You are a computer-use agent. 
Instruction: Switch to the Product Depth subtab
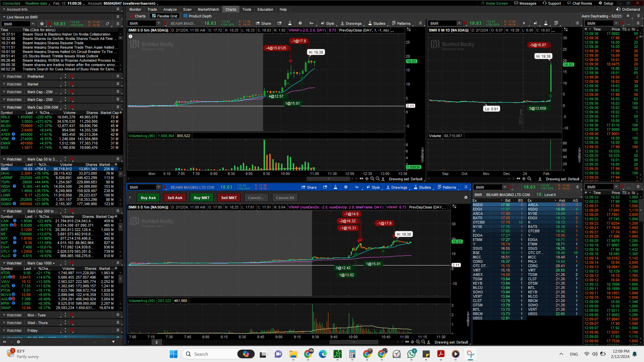click(198, 16)
